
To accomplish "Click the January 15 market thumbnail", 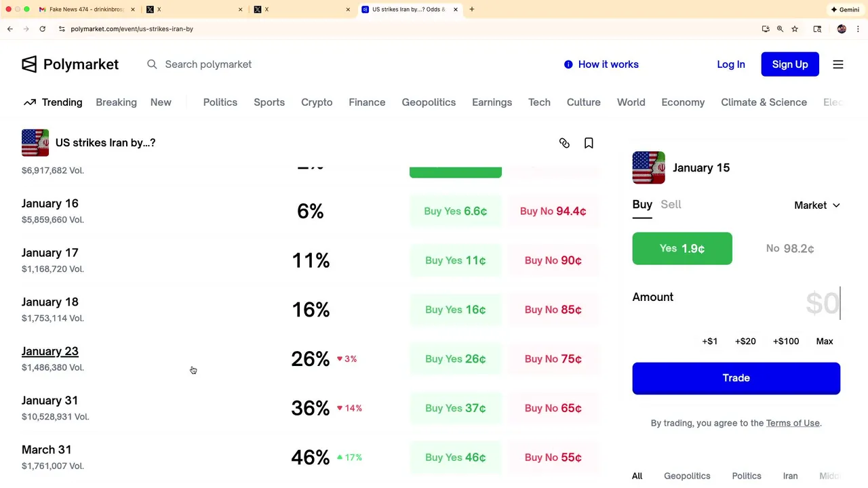I will (x=649, y=167).
